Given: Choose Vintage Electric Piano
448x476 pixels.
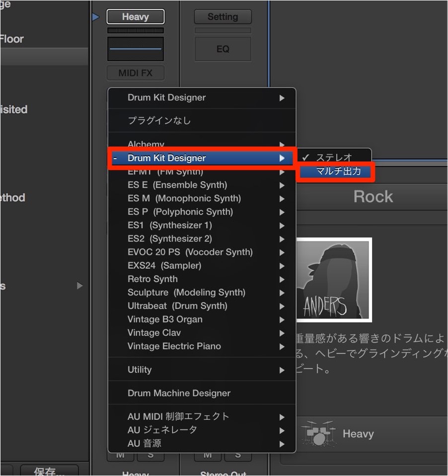Looking at the screenshot, I should pos(202,346).
